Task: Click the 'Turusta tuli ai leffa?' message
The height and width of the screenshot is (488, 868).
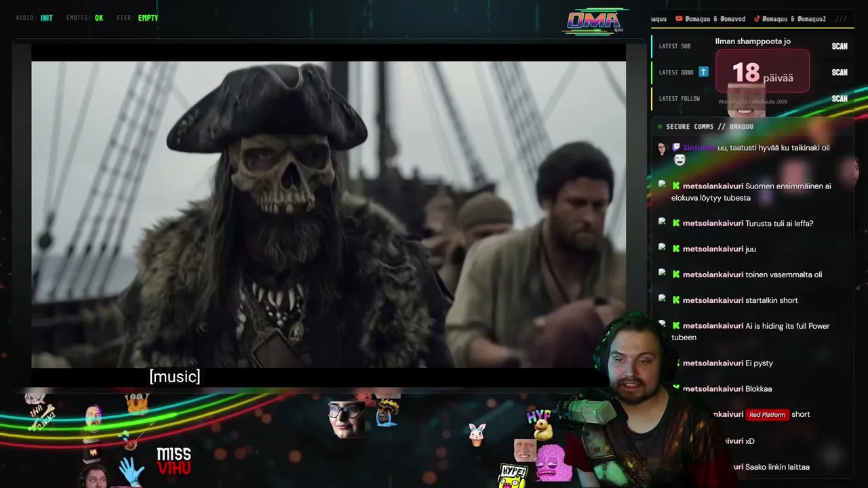Action: [x=779, y=224]
